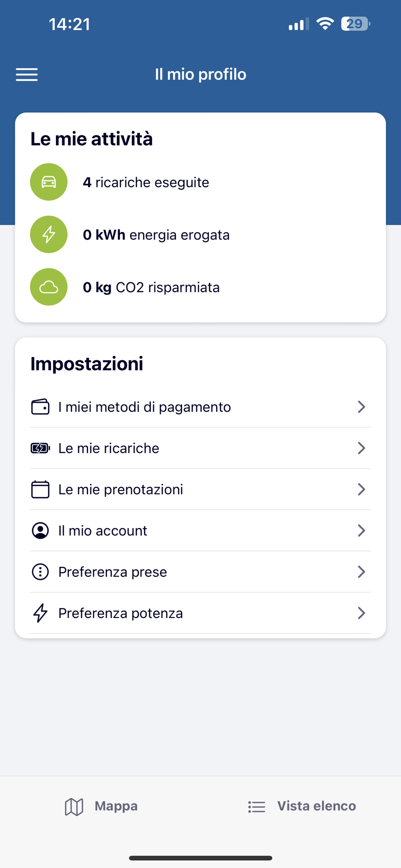The height and width of the screenshot is (868, 401).
Task: Expand the Le mie ricariche chevron
Action: [x=361, y=448]
